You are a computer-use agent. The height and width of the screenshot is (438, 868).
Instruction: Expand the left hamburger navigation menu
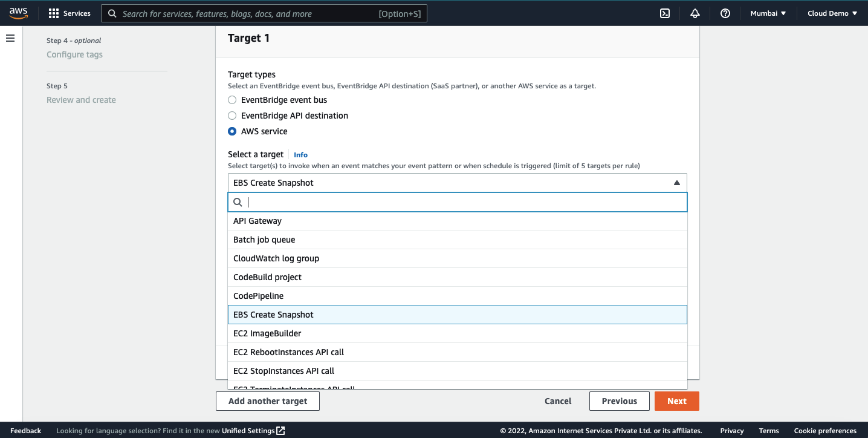coord(10,38)
